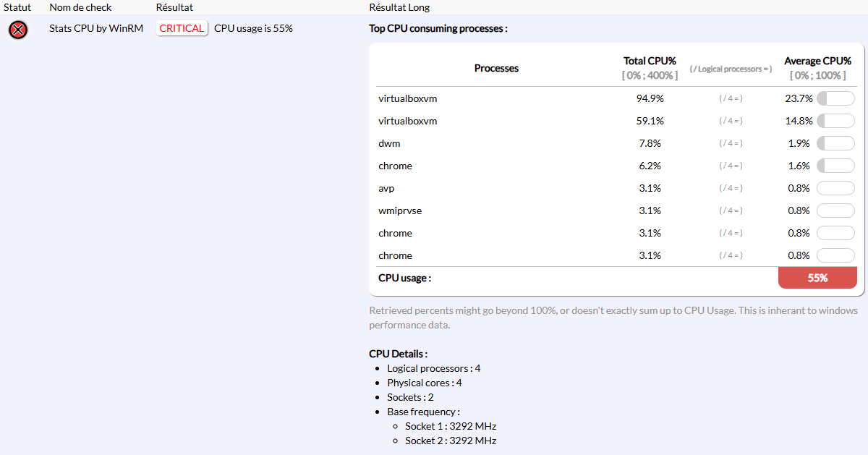Open the Stats CPU by WinRM check

pyautogui.click(x=96, y=28)
